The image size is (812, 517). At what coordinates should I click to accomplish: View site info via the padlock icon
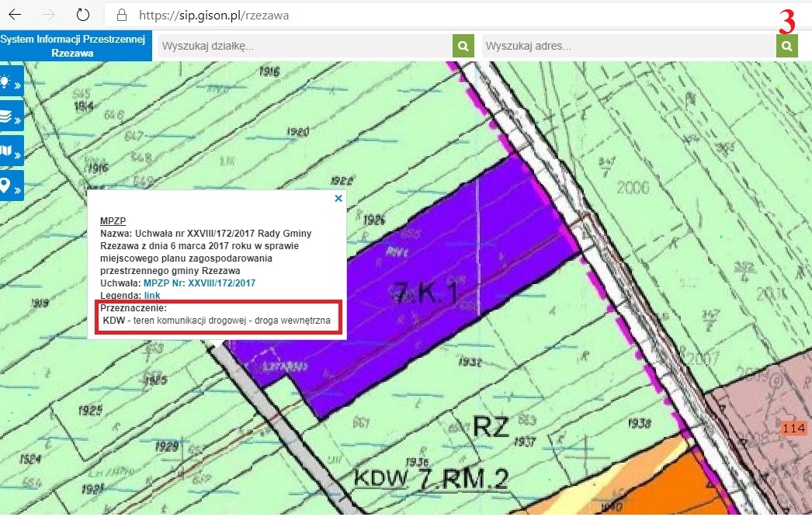[122, 15]
